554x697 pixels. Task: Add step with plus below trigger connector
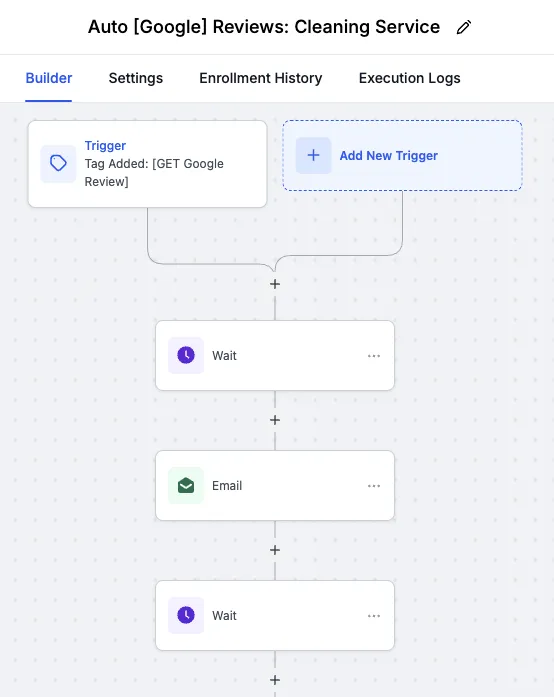pyautogui.click(x=275, y=284)
